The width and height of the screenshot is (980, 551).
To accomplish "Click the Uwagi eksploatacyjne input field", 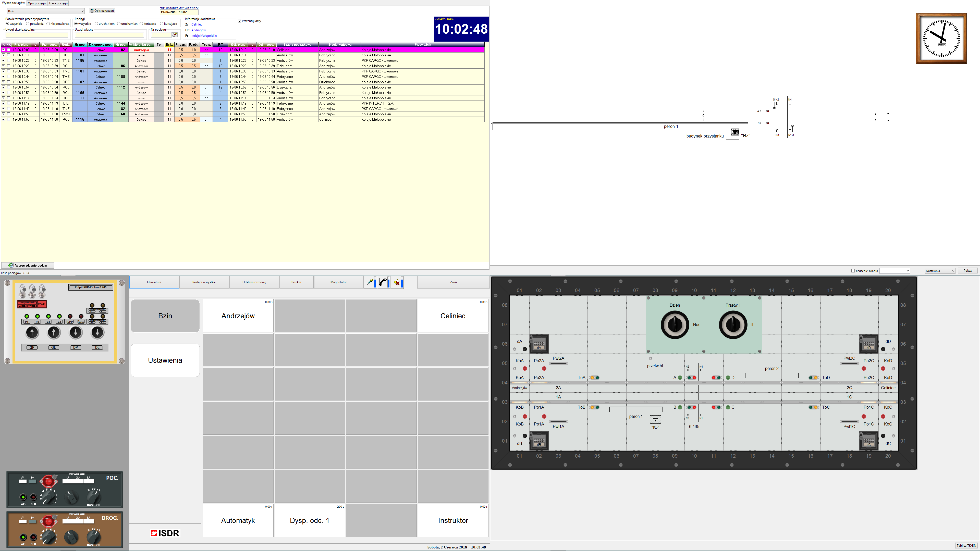I will coord(36,35).
